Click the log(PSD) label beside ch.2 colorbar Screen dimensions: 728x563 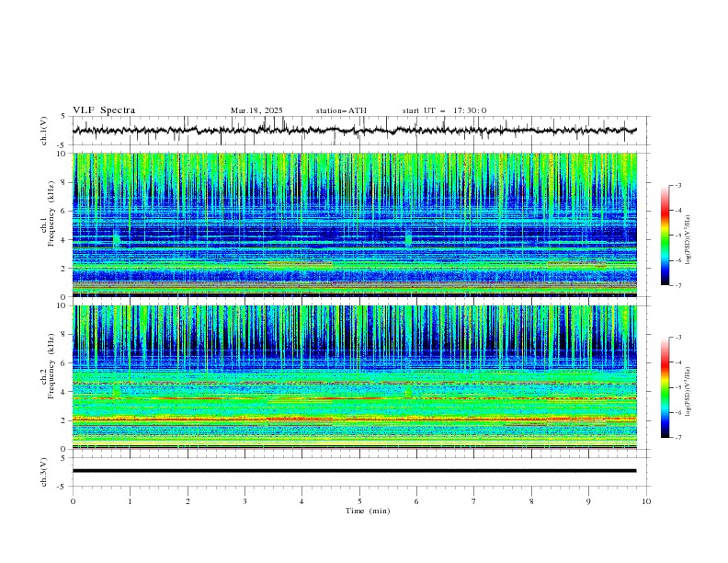(688, 391)
